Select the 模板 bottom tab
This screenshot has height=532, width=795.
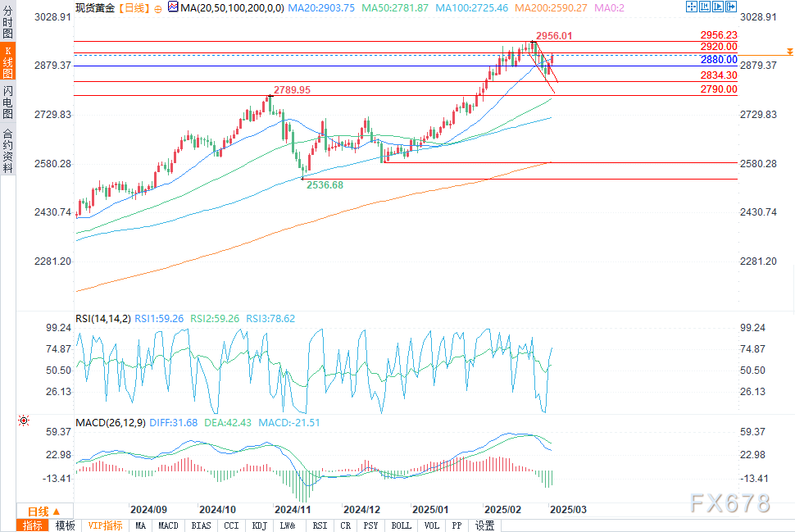click(66, 525)
